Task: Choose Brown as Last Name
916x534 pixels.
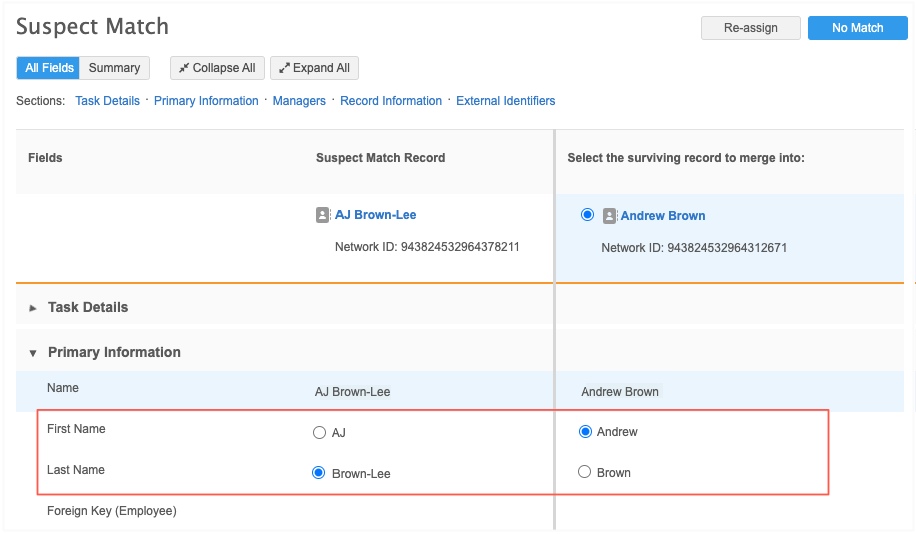Action: point(585,472)
